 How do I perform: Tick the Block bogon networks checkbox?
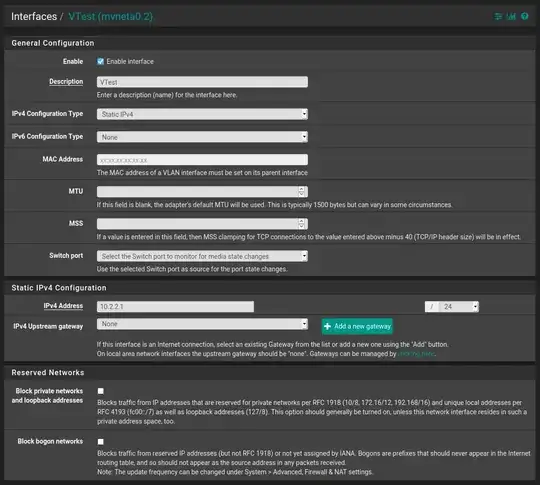coord(101,442)
